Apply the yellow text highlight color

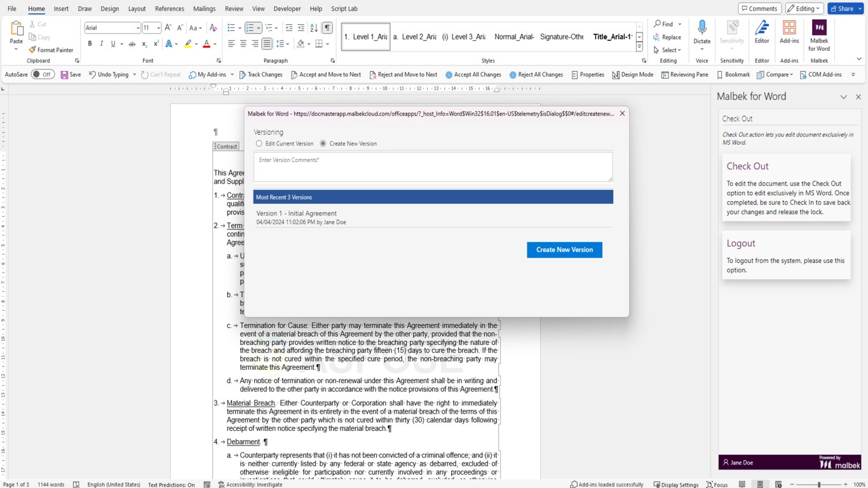pos(188,44)
